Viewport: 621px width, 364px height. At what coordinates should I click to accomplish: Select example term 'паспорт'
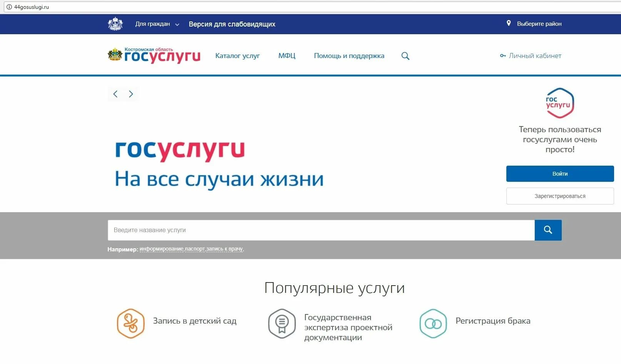click(x=195, y=249)
